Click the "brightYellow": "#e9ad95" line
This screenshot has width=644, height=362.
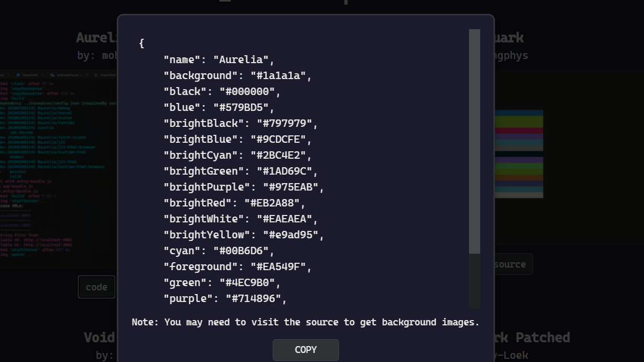244,235
